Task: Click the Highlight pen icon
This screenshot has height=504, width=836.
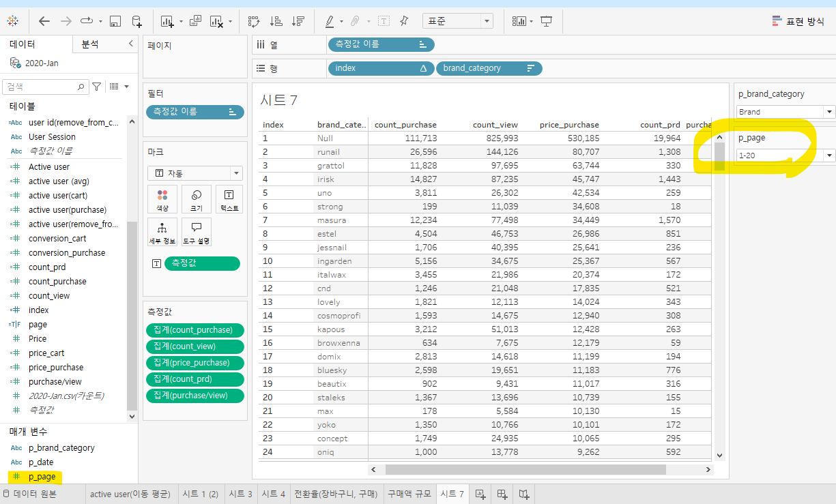Action: [x=330, y=21]
